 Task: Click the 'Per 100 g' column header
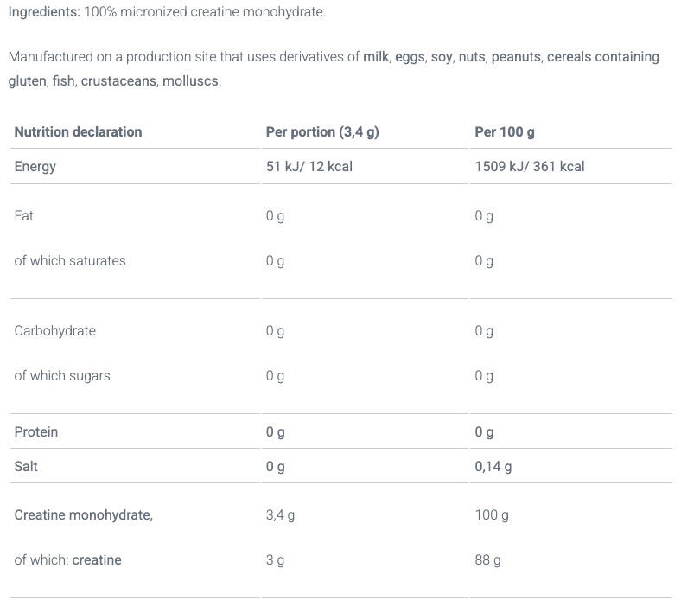coord(505,131)
